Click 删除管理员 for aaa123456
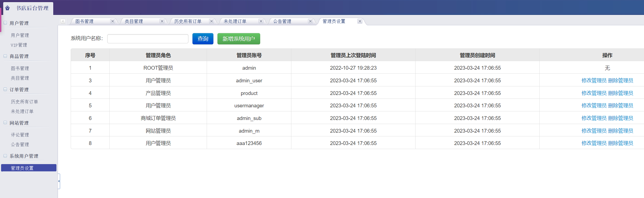Image resolution: width=644 pixels, height=198 pixels. coord(621,143)
